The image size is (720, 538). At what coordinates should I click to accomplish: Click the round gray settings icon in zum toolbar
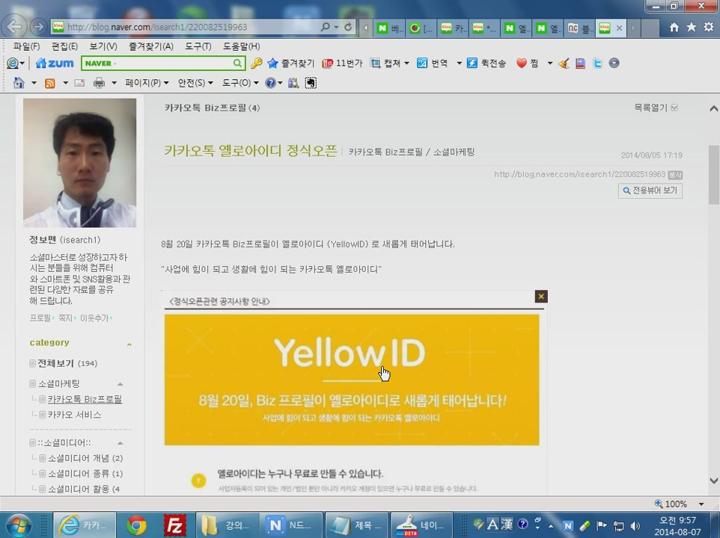click(614, 63)
